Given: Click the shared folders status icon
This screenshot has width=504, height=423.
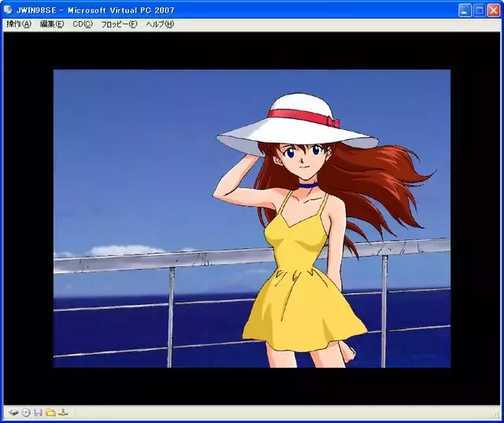Looking at the screenshot, I should (50, 413).
